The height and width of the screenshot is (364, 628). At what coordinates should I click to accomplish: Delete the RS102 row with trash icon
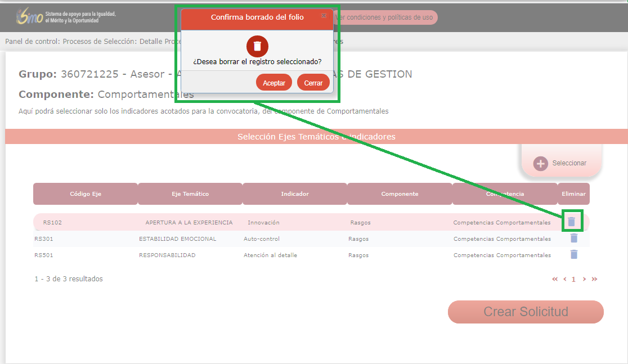click(x=571, y=222)
